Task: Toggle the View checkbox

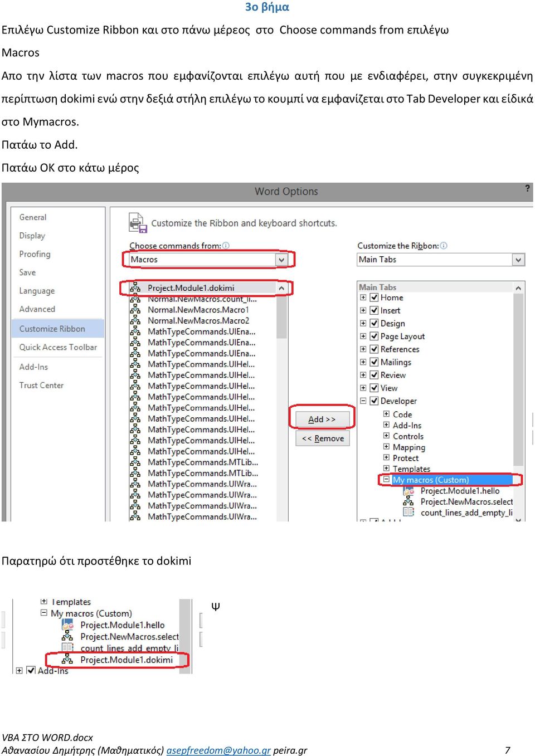Action: click(374, 388)
